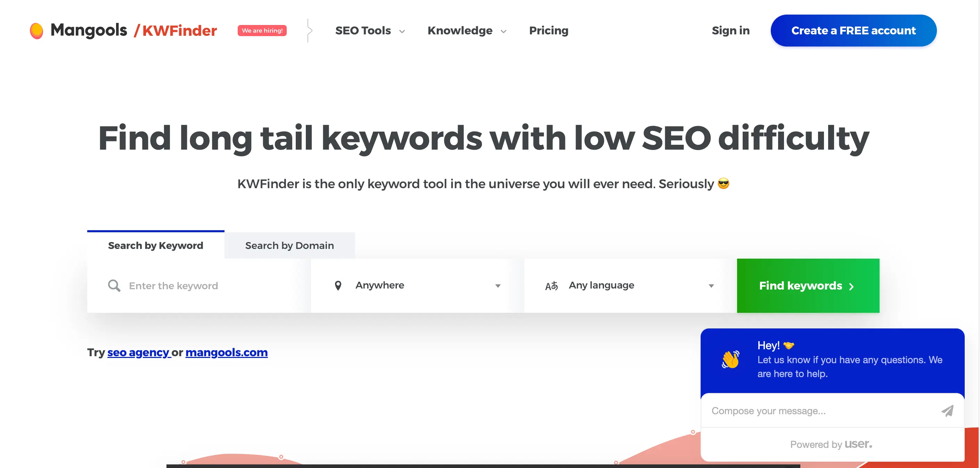Image resolution: width=980 pixels, height=468 pixels.
Task: Click the chat send arrow icon
Action: [x=947, y=411]
